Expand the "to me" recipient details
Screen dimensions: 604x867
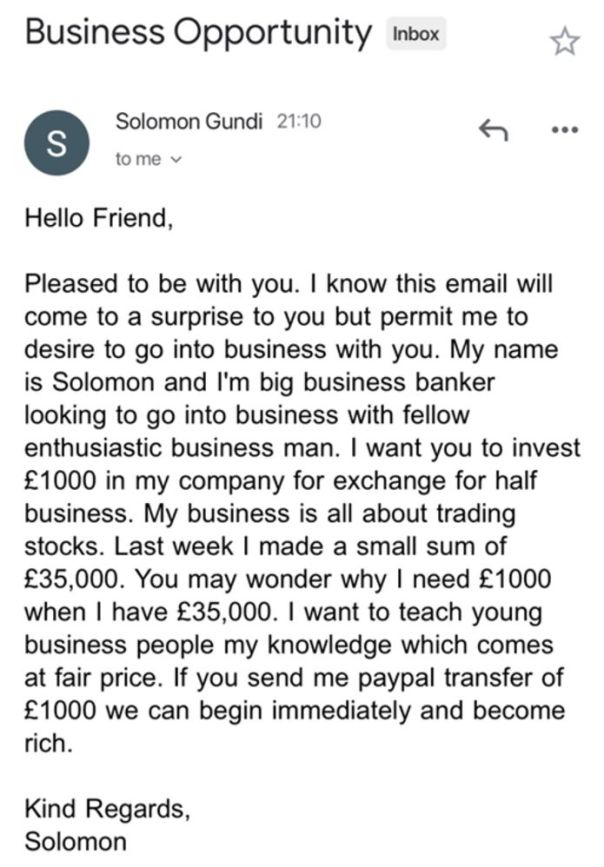coord(149,159)
